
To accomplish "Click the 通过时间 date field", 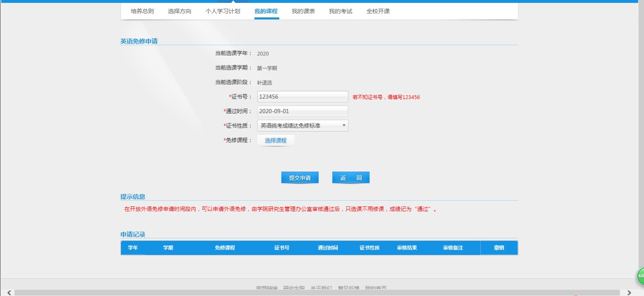I will (x=303, y=111).
